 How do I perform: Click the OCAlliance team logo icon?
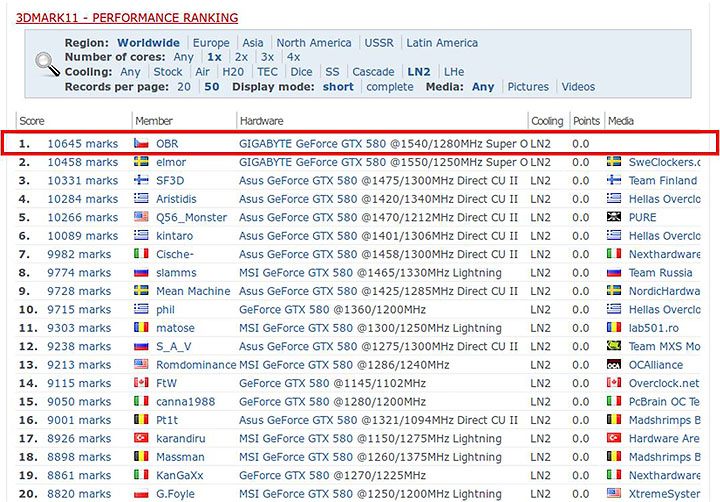(614, 364)
